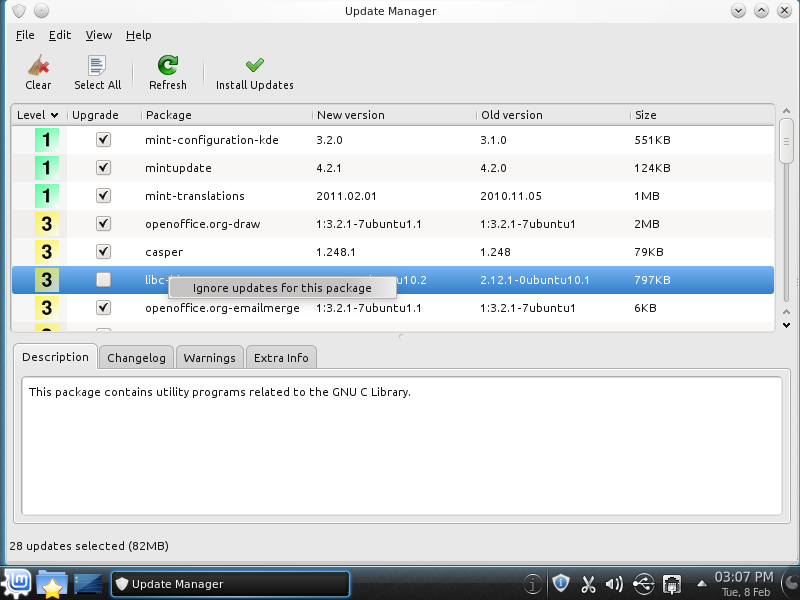This screenshot has height=600, width=800.
Task: Open the scissors clipboard tray icon
Action: click(x=588, y=584)
